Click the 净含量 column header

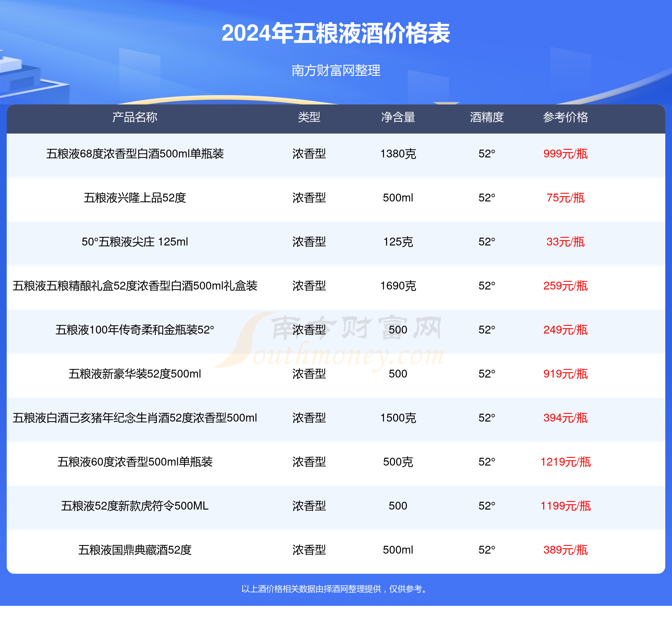click(x=398, y=117)
